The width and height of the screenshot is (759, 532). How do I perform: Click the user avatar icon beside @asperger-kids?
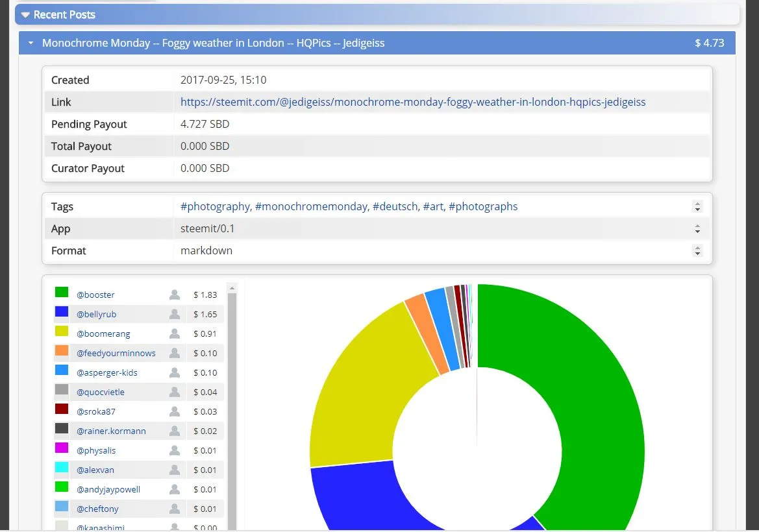174,372
